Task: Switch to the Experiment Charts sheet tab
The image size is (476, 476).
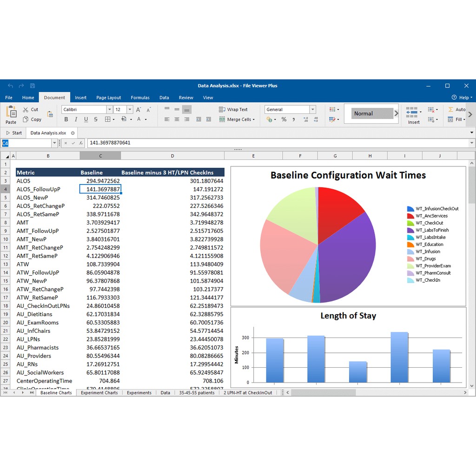Action: (99, 393)
